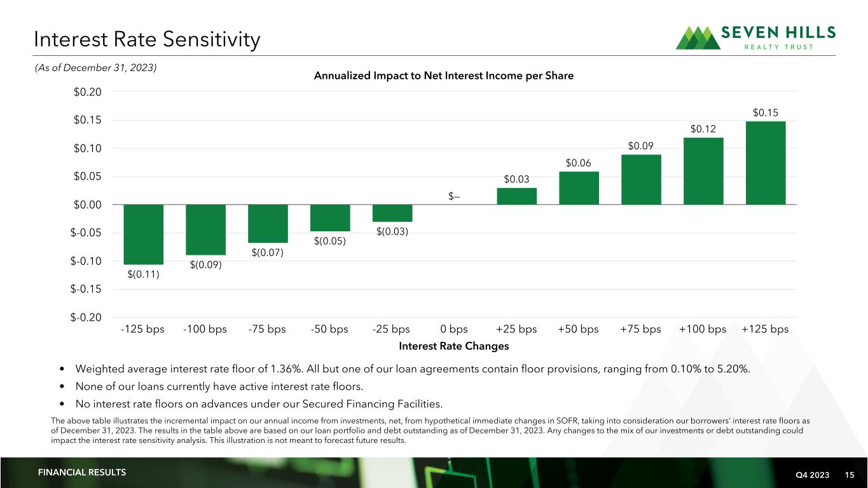Click the "(As of December 31, 2023)" subtitle

pyautogui.click(x=96, y=68)
